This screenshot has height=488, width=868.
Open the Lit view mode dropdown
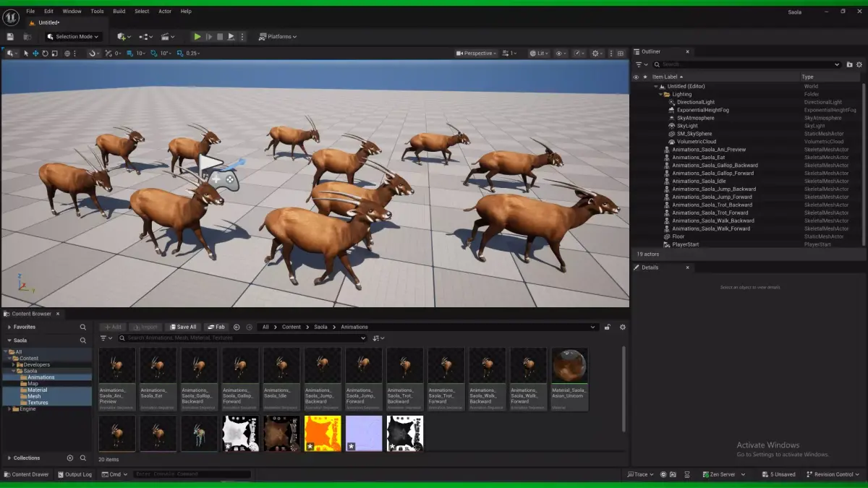point(539,53)
